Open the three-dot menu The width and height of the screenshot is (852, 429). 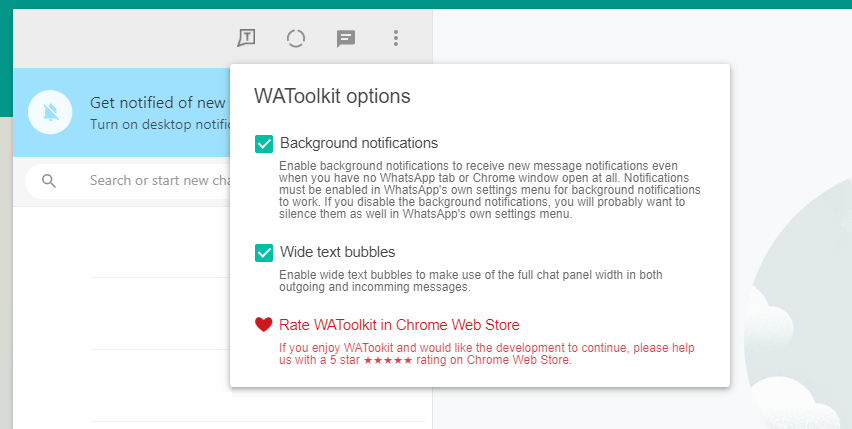396,38
